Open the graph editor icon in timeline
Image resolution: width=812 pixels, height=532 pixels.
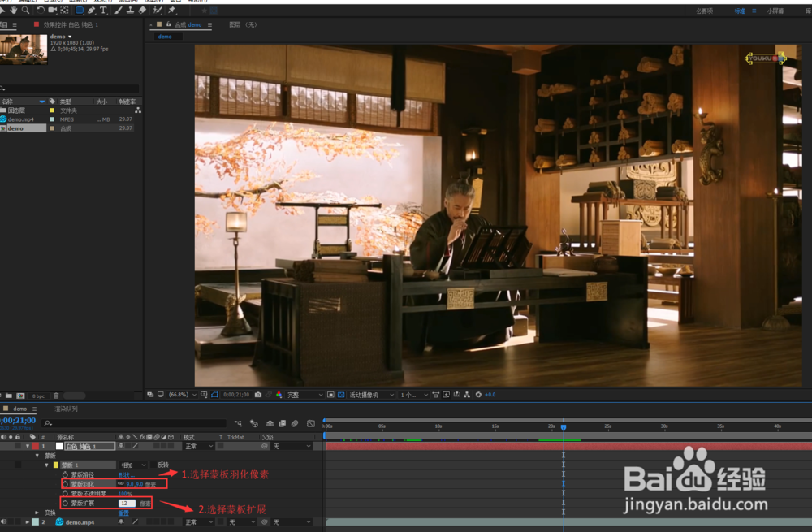[x=311, y=423]
